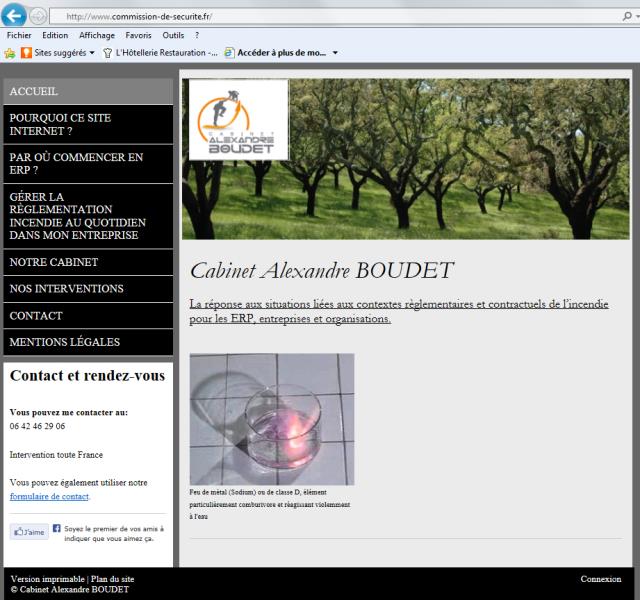Expand the Sites suggérés dropdown arrow
The width and height of the screenshot is (640, 600).
[92, 53]
